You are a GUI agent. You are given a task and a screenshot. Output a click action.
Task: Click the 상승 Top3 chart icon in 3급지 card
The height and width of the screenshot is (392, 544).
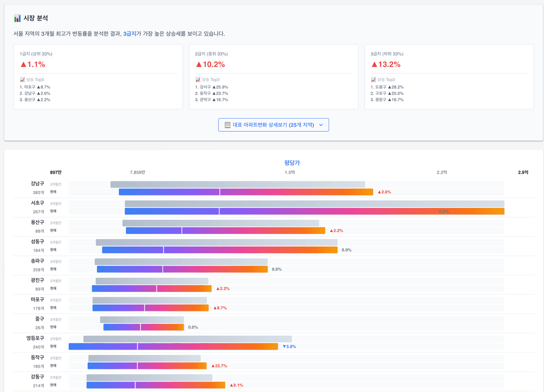point(373,80)
